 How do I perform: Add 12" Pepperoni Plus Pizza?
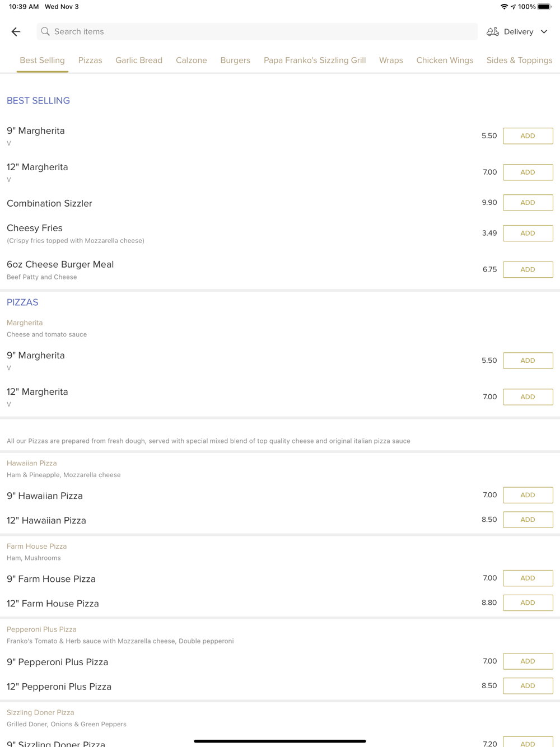click(528, 686)
